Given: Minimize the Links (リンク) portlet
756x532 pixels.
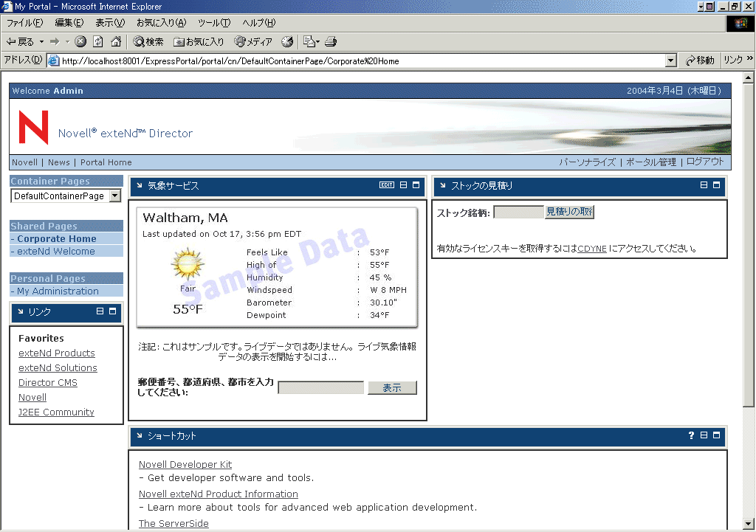Looking at the screenshot, I should point(100,311).
